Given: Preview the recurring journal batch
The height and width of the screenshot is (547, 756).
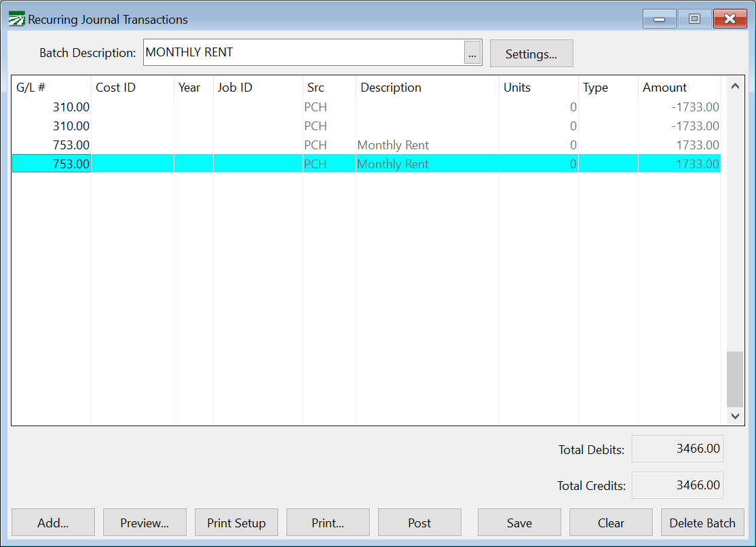Looking at the screenshot, I should 145,523.
